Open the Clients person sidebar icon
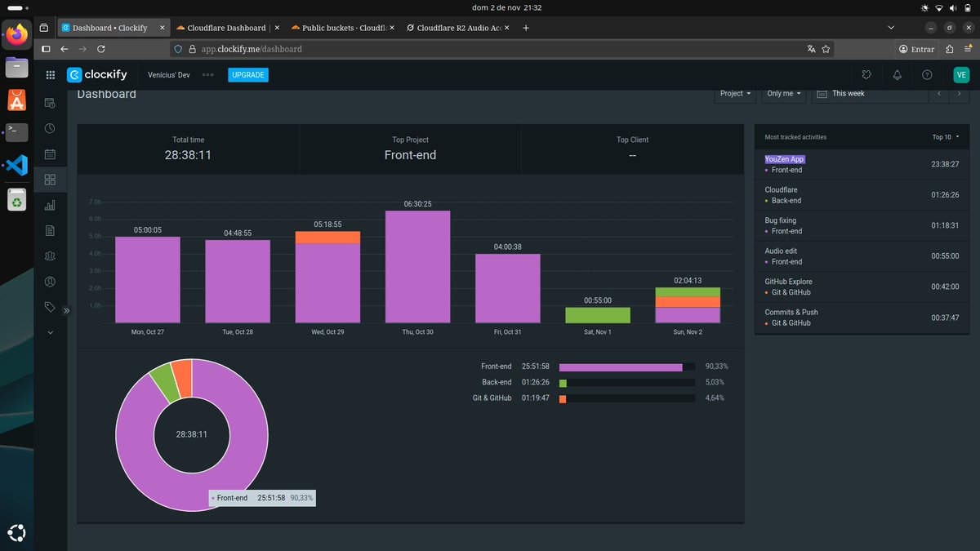The image size is (980, 551). click(x=50, y=282)
